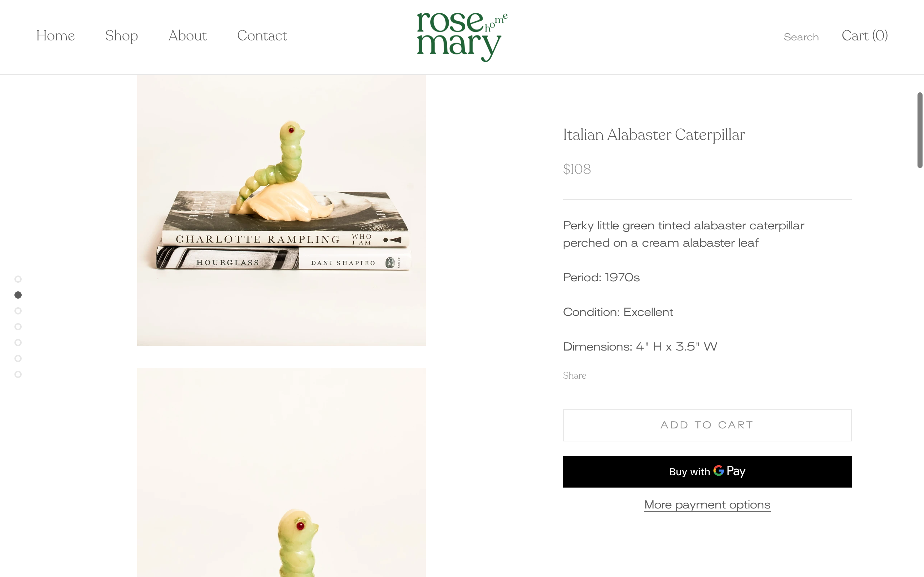Open the Shop menu item

pos(121,36)
